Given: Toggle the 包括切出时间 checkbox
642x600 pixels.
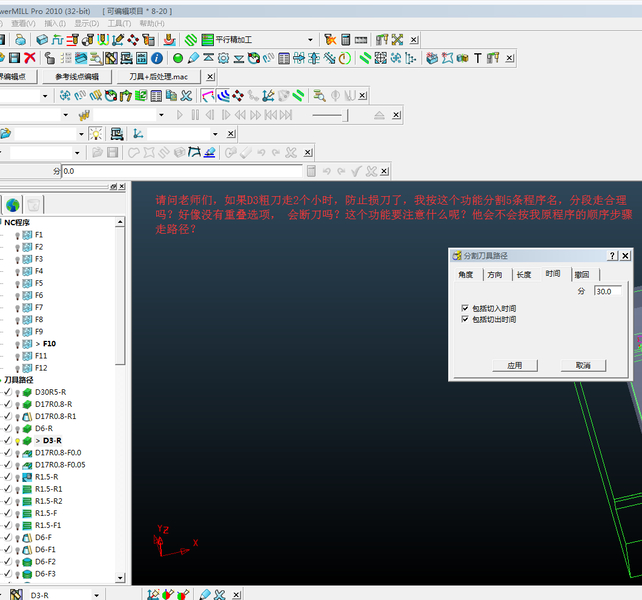Looking at the screenshot, I should [x=465, y=319].
